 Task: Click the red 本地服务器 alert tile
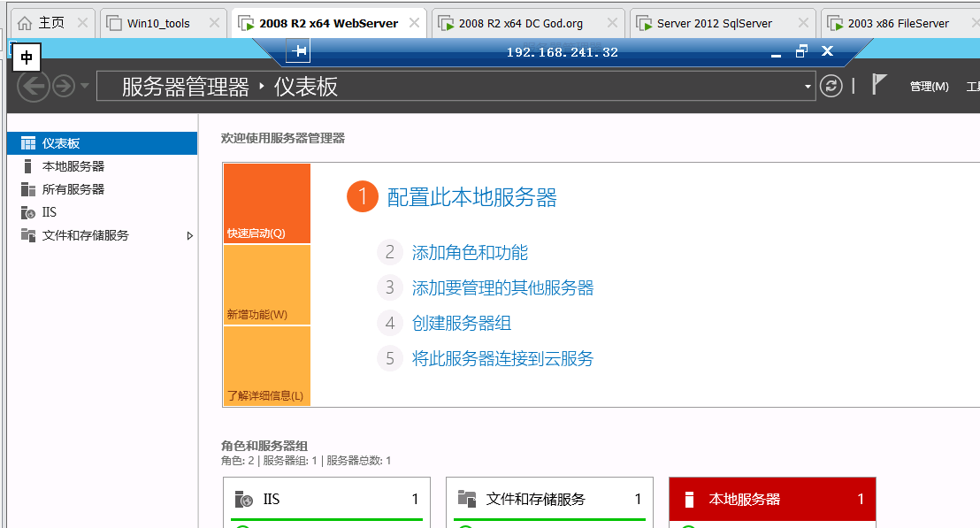[772, 499]
